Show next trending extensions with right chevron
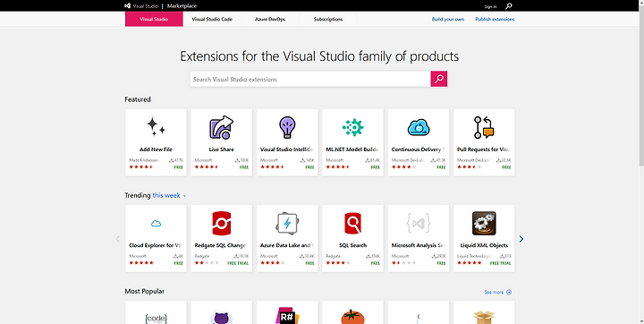This screenshot has height=324, width=644. coord(521,239)
